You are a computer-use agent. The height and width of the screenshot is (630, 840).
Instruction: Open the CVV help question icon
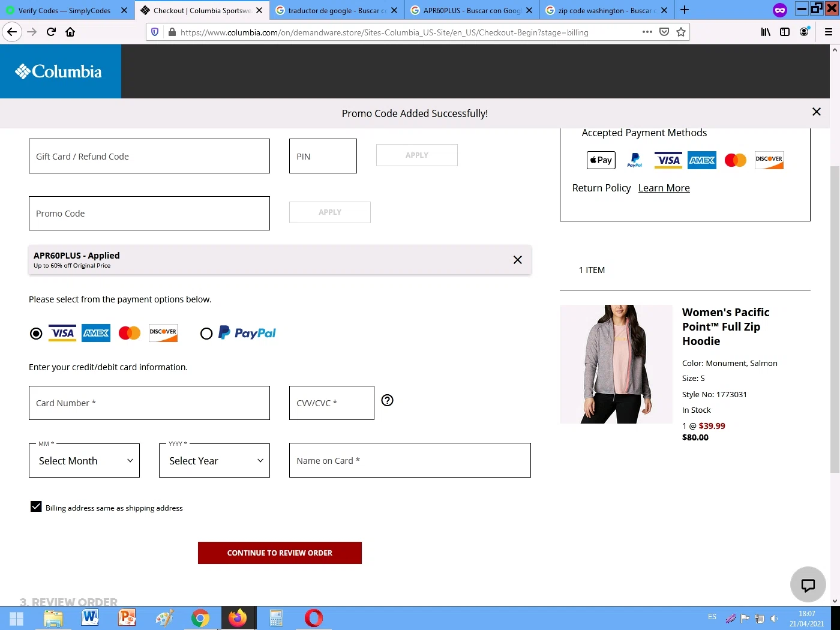[388, 400]
